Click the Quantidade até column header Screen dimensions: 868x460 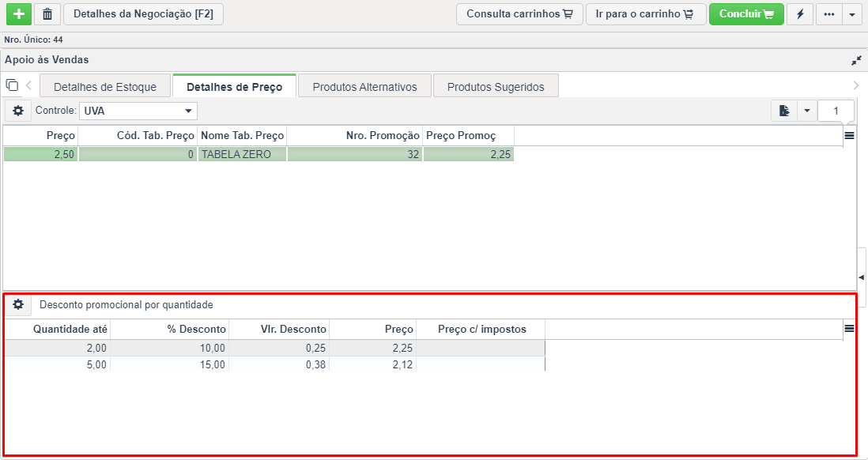[58, 330]
